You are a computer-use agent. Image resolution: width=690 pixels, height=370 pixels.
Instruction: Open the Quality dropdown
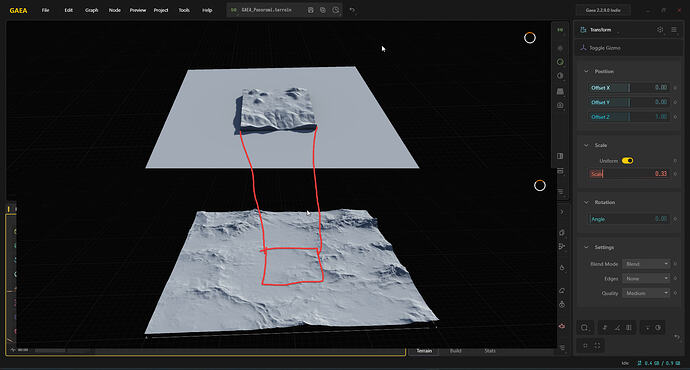coord(646,293)
